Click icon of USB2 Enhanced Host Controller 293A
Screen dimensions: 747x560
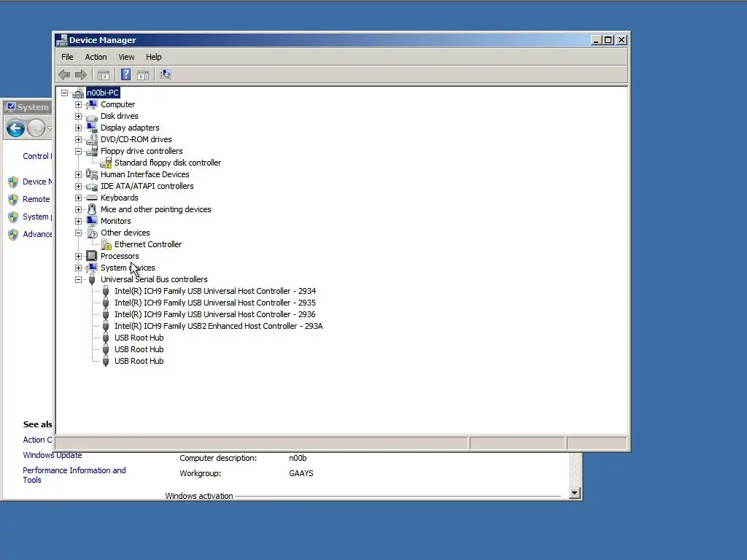tap(106, 327)
